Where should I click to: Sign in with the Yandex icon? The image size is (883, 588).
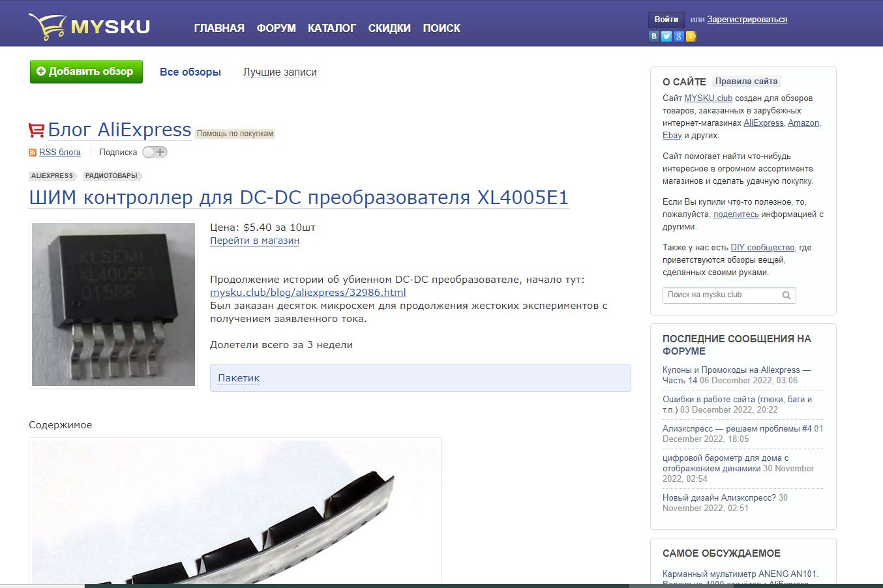691,37
